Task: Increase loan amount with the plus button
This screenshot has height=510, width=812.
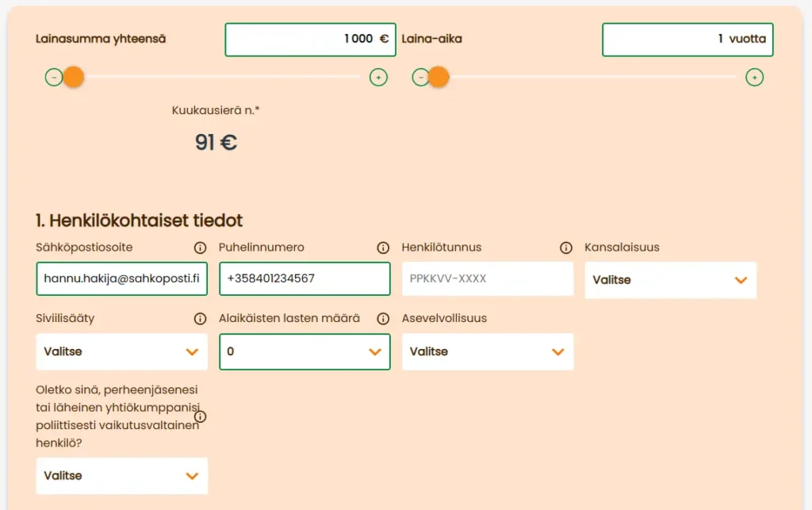Action: (379, 78)
